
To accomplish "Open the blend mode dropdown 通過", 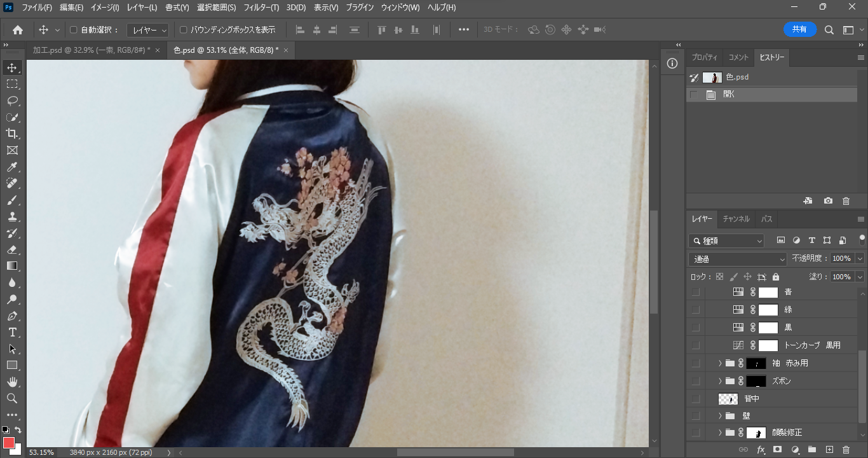I will pyautogui.click(x=738, y=259).
